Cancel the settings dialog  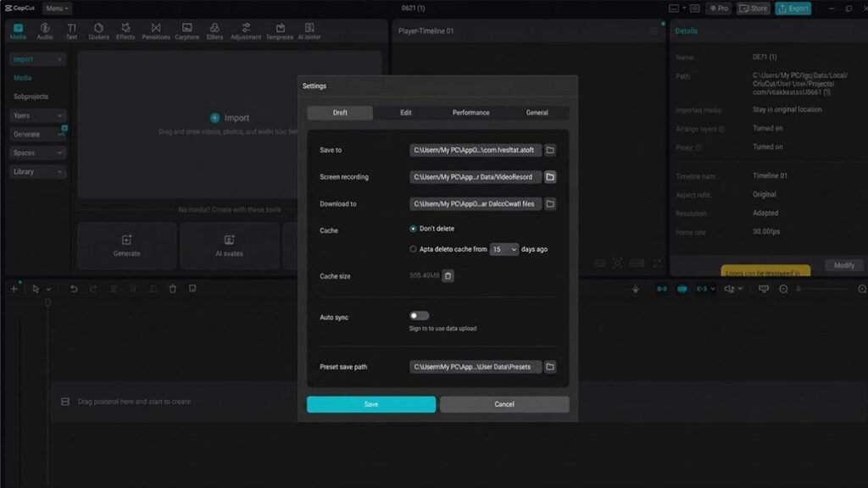504,404
